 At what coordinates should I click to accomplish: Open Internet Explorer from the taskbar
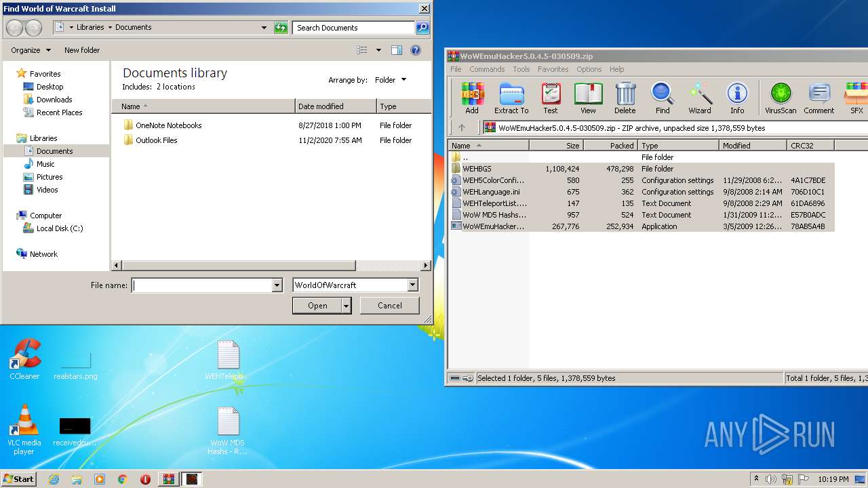(54, 479)
